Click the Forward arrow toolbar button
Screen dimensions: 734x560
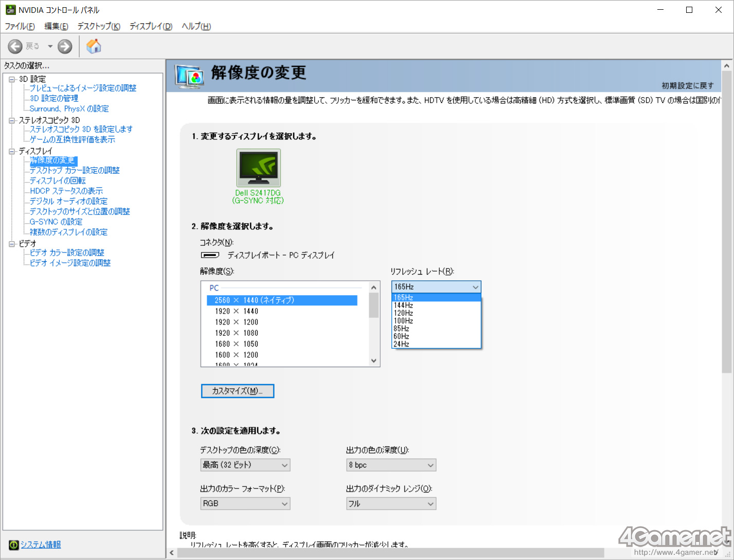(65, 46)
